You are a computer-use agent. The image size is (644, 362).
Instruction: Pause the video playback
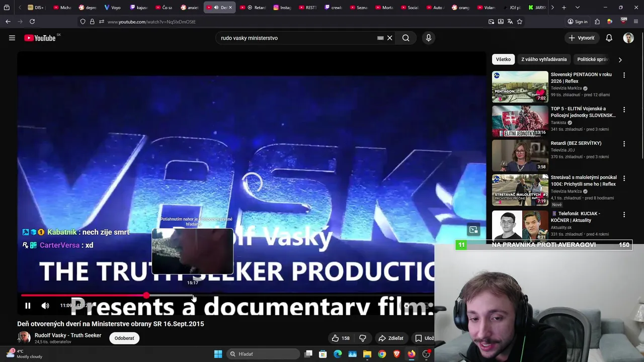point(28,305)
